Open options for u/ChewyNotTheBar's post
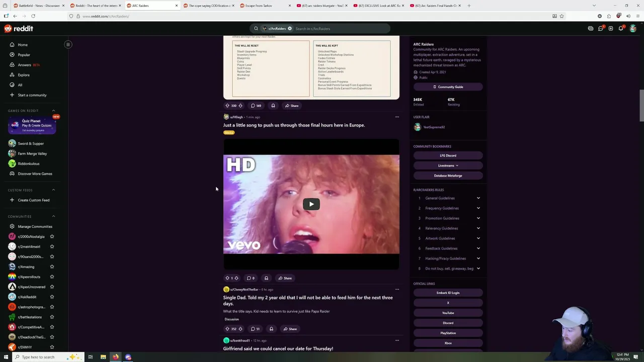Viewport: 644px width, 362px height. (x=397, y=290)
